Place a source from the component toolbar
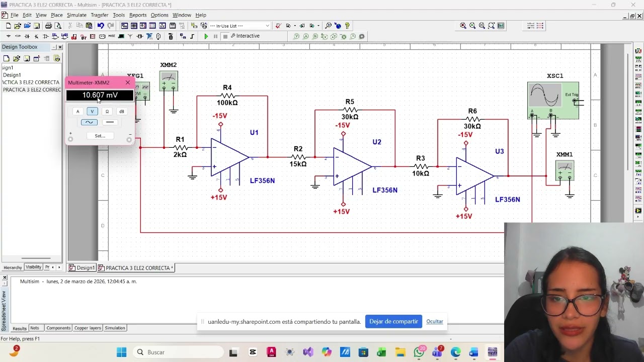Image resolution: width=644 pixels, height=362 pixels. pyautogui.click(x=9, y=36)
